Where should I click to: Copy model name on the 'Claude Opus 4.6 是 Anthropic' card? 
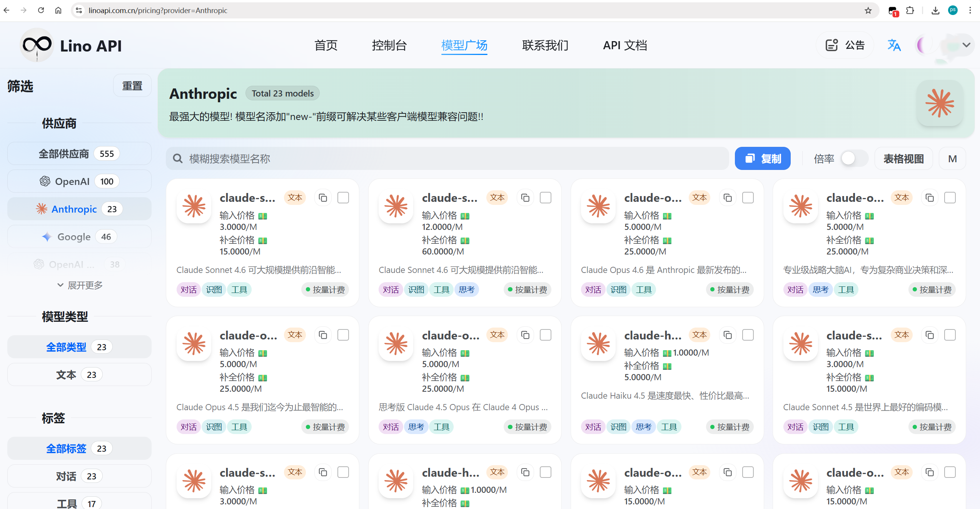coord(728,198)
